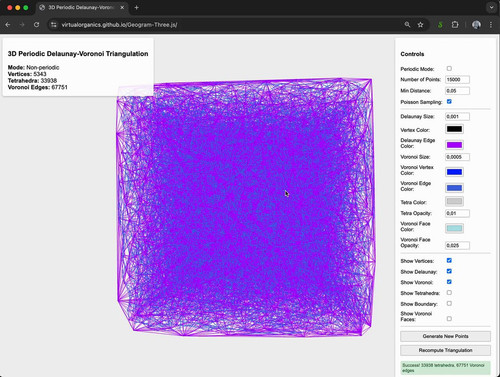The width and height of the screenshot is (500, 377).
Task: Open the Voronoi Edge Color swatch
Action: tap(454, 188)
